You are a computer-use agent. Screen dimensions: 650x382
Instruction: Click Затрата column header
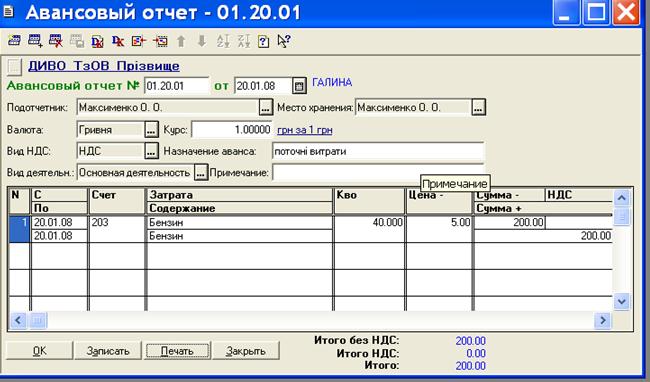click(240, 195)
